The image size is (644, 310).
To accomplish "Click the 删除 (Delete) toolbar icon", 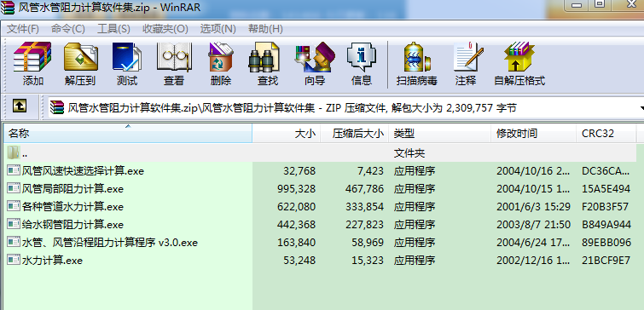I will point(221,57).
